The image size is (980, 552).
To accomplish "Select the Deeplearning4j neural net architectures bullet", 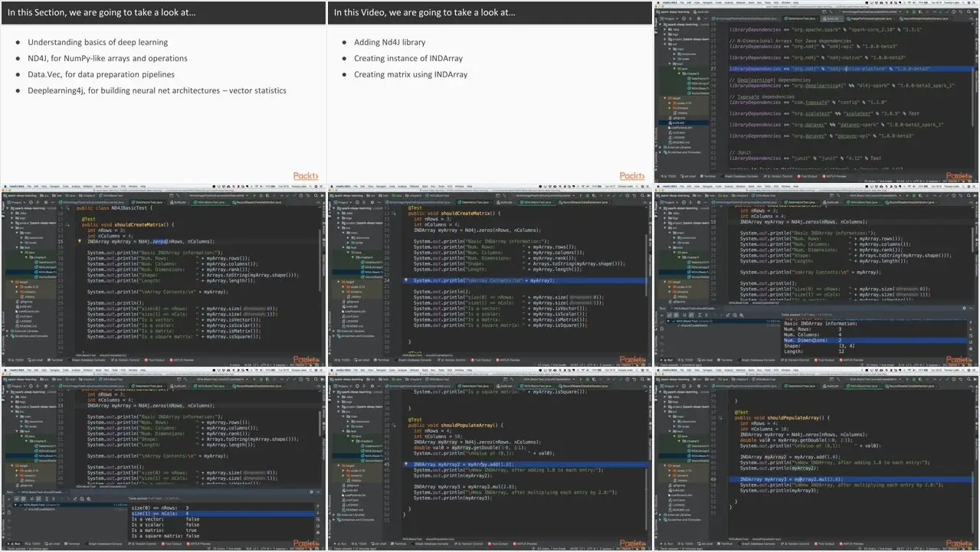I will (157, 90).
